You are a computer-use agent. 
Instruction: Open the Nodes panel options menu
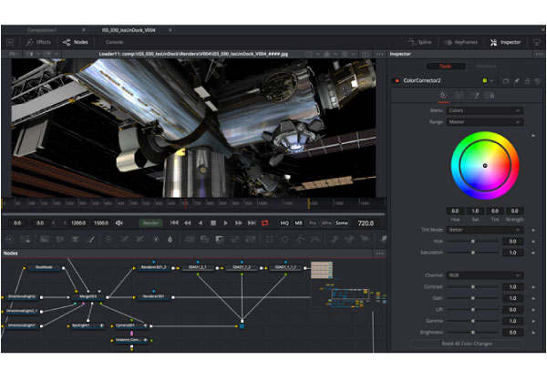point(380,253)
